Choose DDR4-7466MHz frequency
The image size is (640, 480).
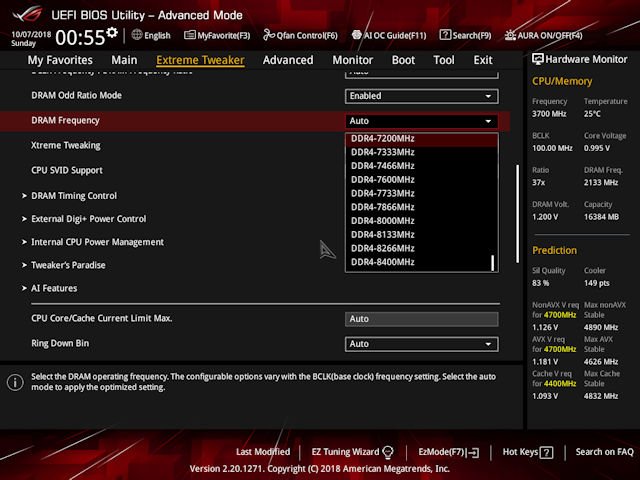(x=421, y=166)
